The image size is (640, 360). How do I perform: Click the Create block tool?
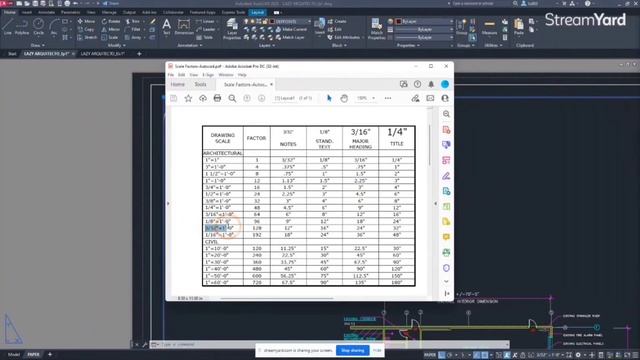pos(337,21)
